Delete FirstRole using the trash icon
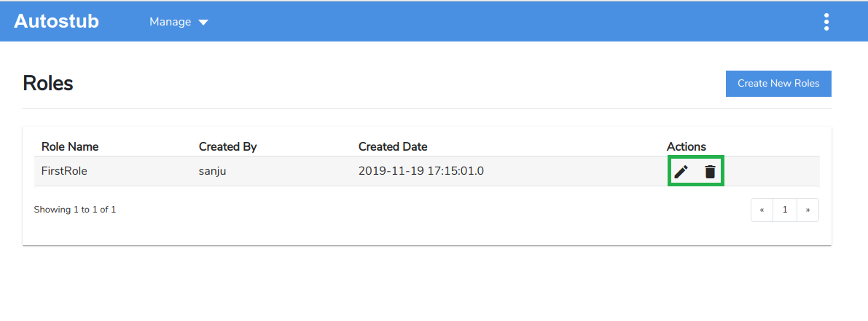 pos(710,172)
